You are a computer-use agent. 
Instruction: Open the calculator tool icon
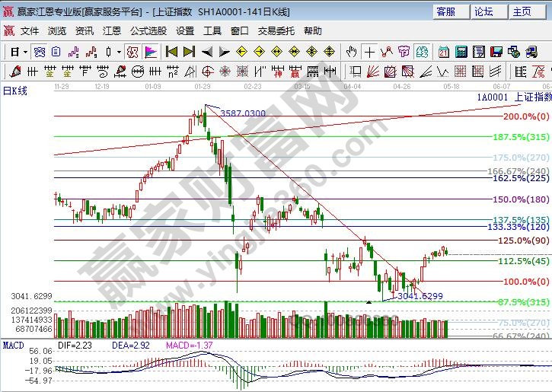461,52
